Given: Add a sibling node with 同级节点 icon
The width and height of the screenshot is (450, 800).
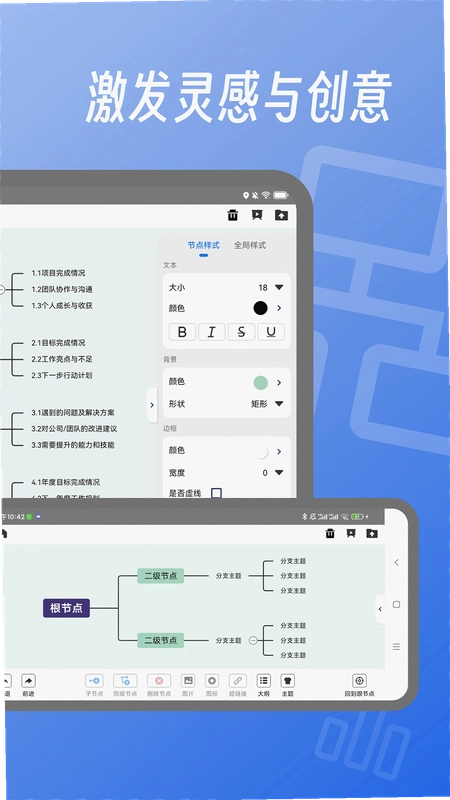Looking at the screenshot, I should pyautogui.click(x=125, y=681).
